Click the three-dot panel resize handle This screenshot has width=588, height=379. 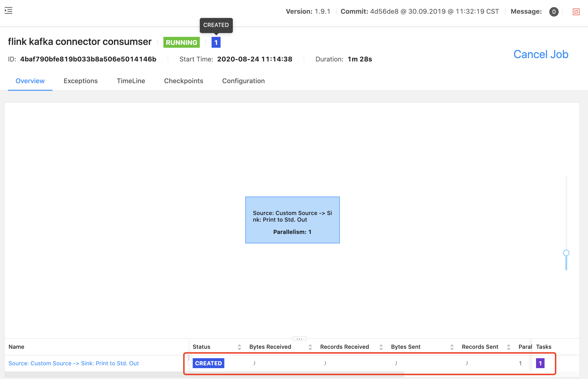pyautogui.click(x=299, y=339)
